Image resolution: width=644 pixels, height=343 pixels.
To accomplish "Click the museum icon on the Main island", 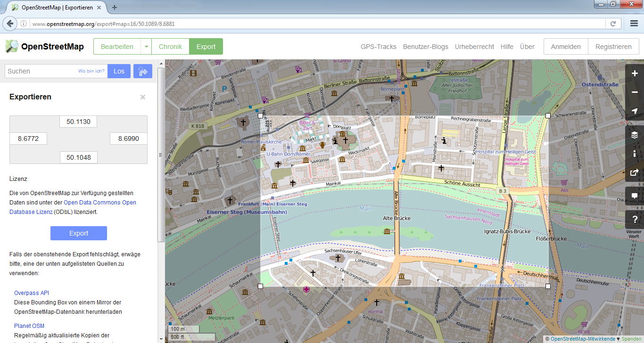I will [388, 231].
